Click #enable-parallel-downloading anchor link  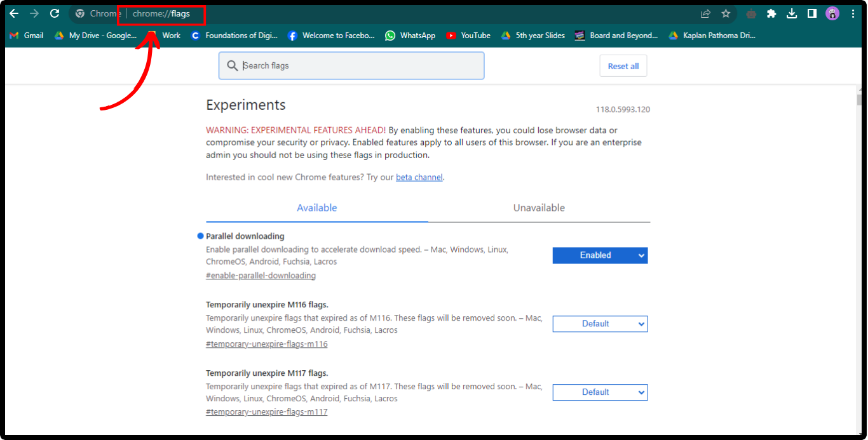point(261,276)
